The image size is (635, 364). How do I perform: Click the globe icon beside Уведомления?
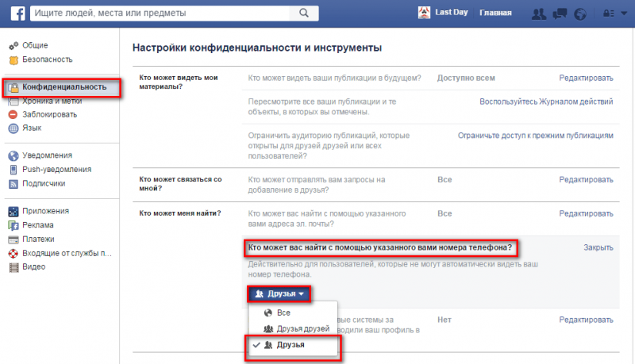[x=13, y=155]
